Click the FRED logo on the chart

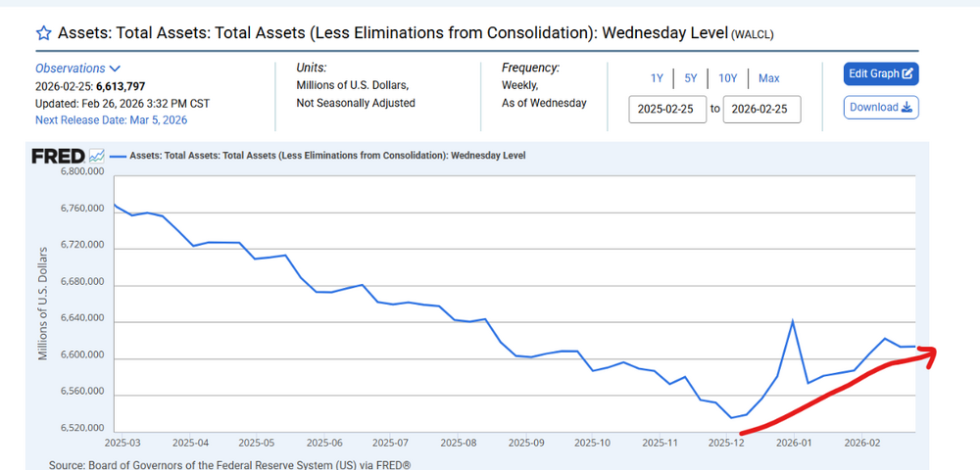[58, 156]
